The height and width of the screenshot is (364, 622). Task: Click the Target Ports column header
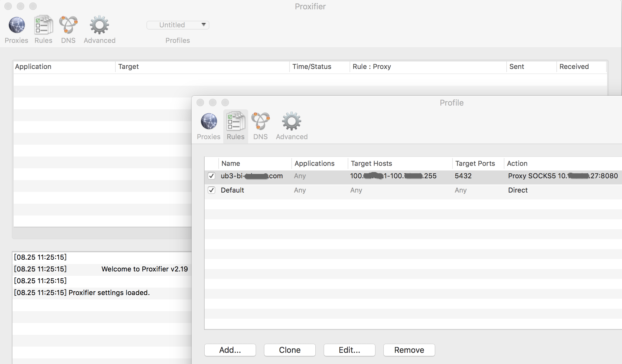pos(478,163)
